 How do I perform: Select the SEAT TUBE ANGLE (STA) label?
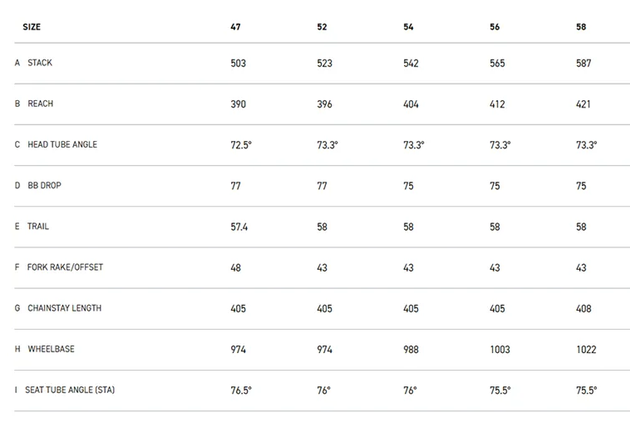click(70, 390)
